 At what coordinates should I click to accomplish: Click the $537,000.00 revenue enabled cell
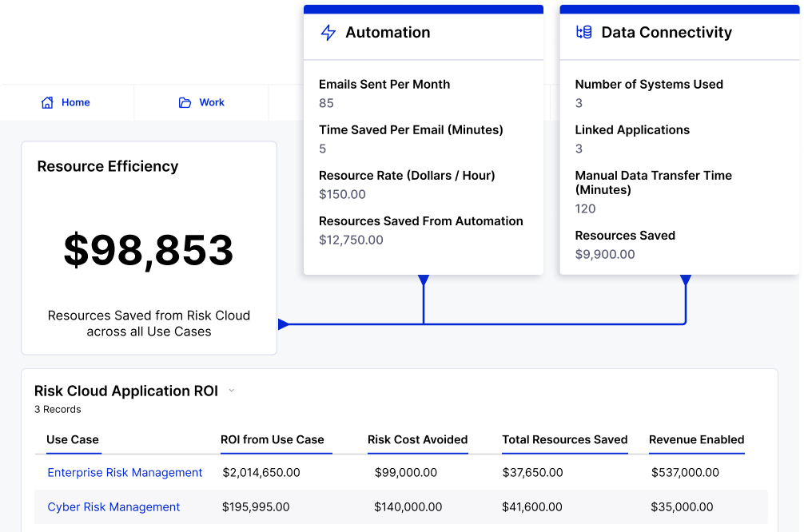tap(685, 473)
